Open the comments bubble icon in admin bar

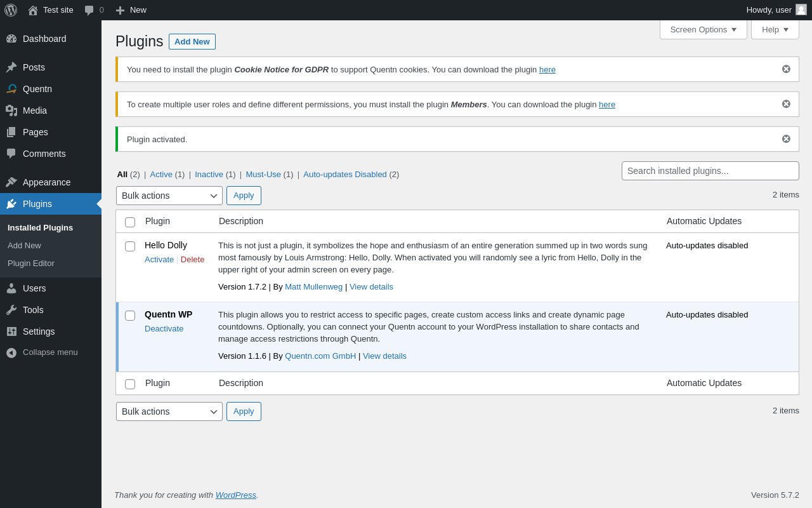[x=89, y=10]
